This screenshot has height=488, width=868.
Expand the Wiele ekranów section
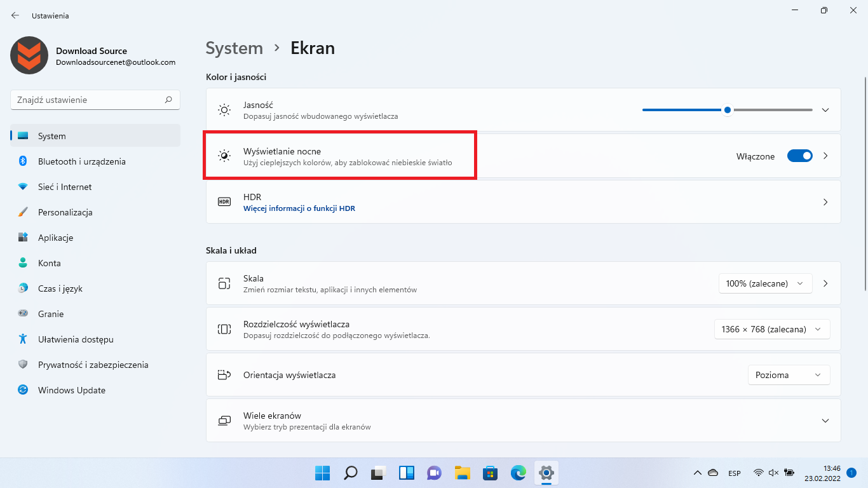tap(825, 421)
